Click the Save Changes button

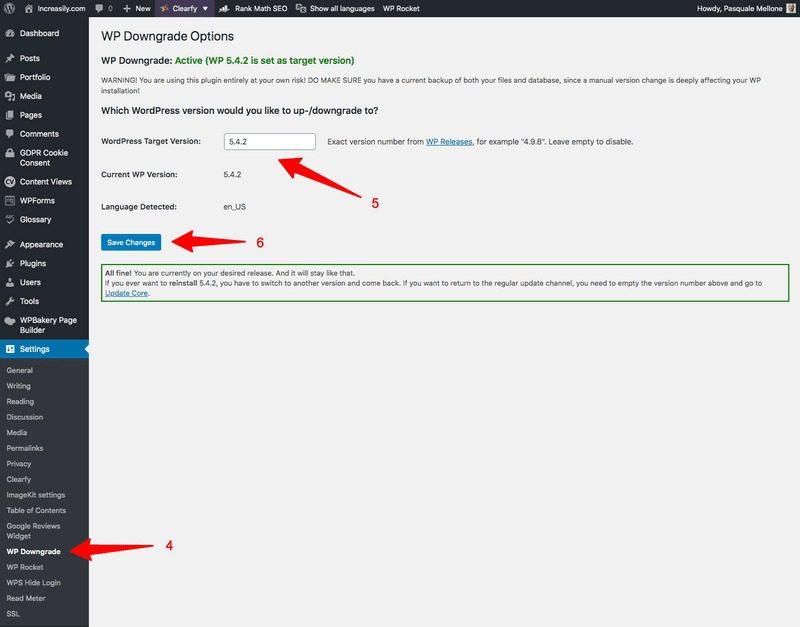(x=131, y=242)
